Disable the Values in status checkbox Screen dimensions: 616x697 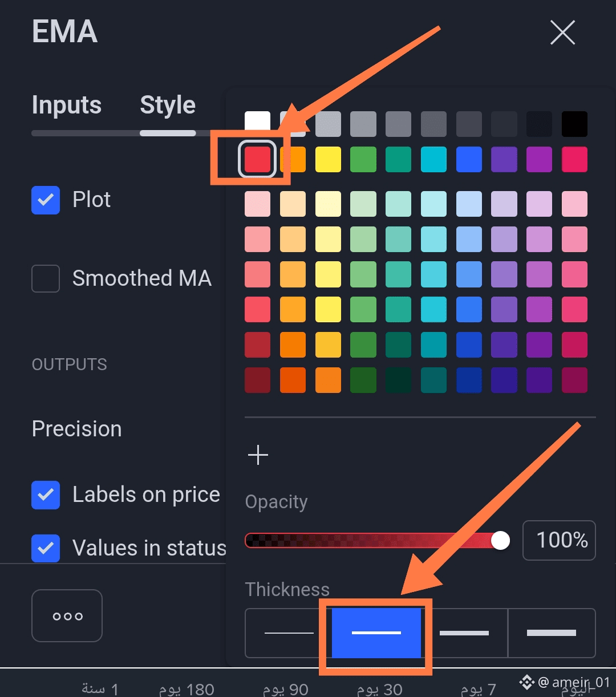click(46, 549)
